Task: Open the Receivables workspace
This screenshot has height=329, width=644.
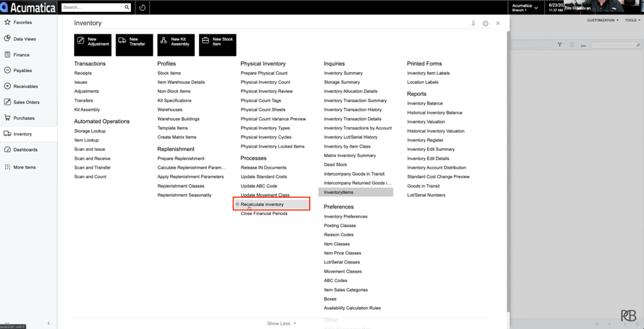Action: coord(26,86)
